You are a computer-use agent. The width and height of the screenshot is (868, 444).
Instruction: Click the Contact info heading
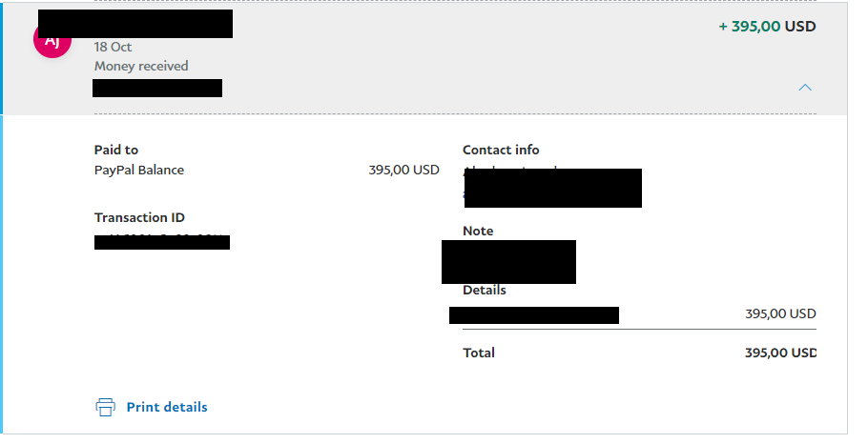[x=501, y=150]
